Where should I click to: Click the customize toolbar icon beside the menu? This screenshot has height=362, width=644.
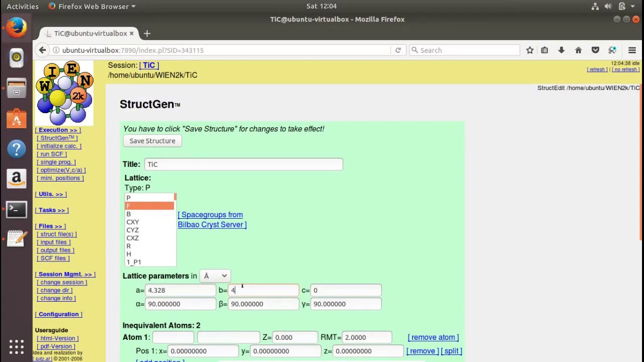pyautogui.click(x=612, y=50)
